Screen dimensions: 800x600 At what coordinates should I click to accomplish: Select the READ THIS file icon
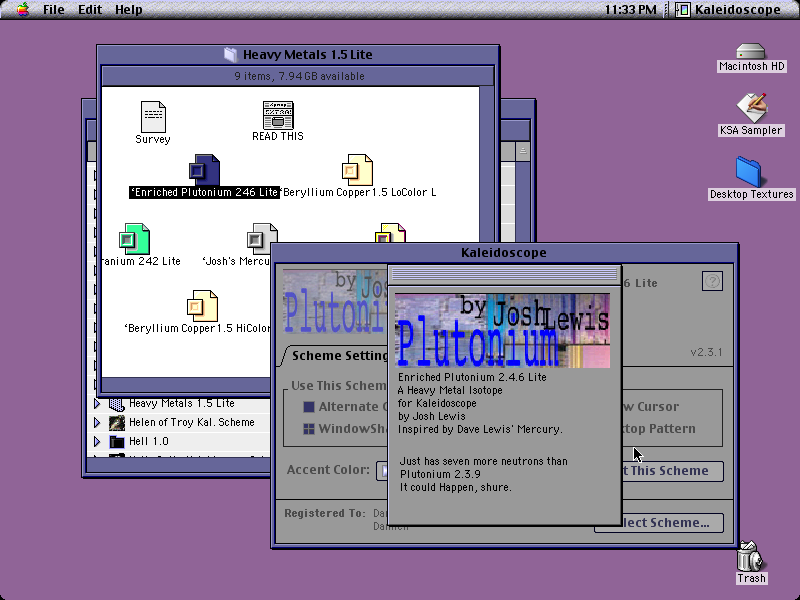(x=278, y=115)
